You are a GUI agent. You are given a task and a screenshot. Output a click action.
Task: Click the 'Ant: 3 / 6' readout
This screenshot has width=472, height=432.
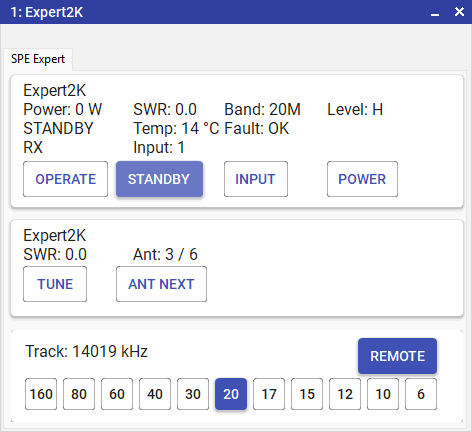165,254
